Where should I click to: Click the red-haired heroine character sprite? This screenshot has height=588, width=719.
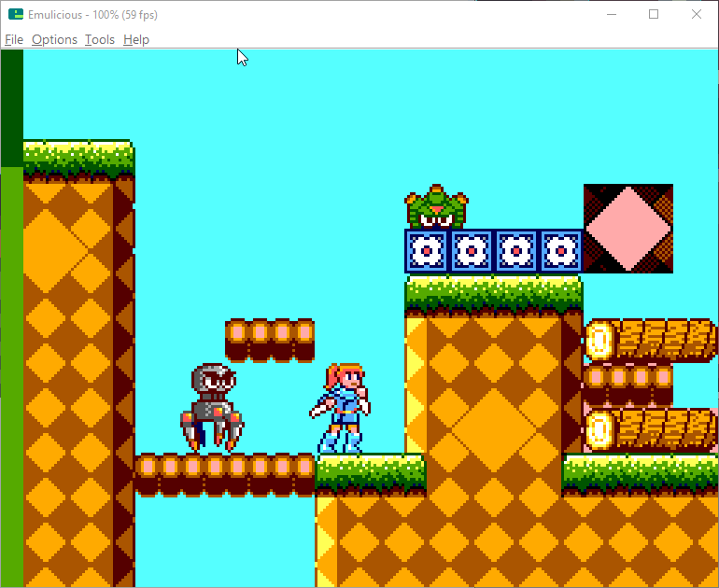click(x=340, y=408)
